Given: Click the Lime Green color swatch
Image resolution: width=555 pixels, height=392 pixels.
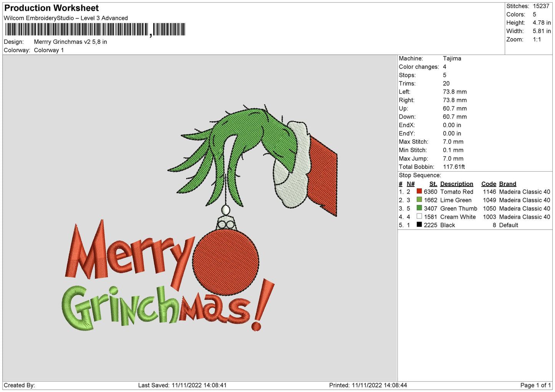Looking at the screenshot, I should coord(419,200).
